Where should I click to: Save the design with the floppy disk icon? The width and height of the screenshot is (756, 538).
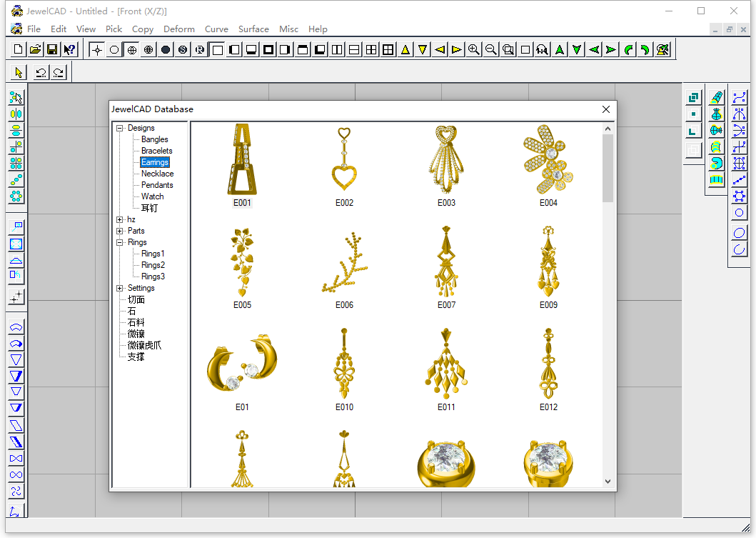[x=52, y=49]
